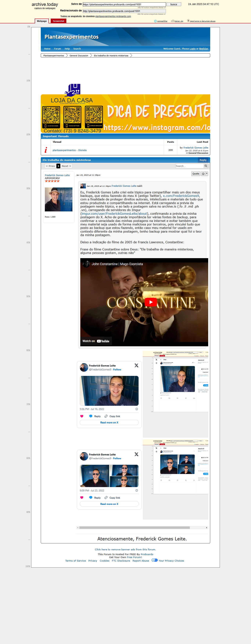Viewport: 251px width, 644px height.
Task: Click the compartilhar share icon
Action: pyautogui.click(x=155, y=21)
